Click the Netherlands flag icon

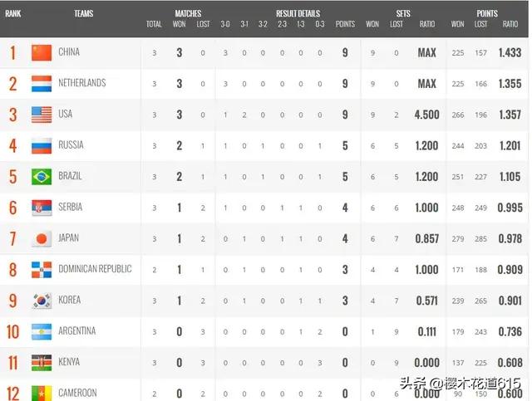click(x=42, y=84)
